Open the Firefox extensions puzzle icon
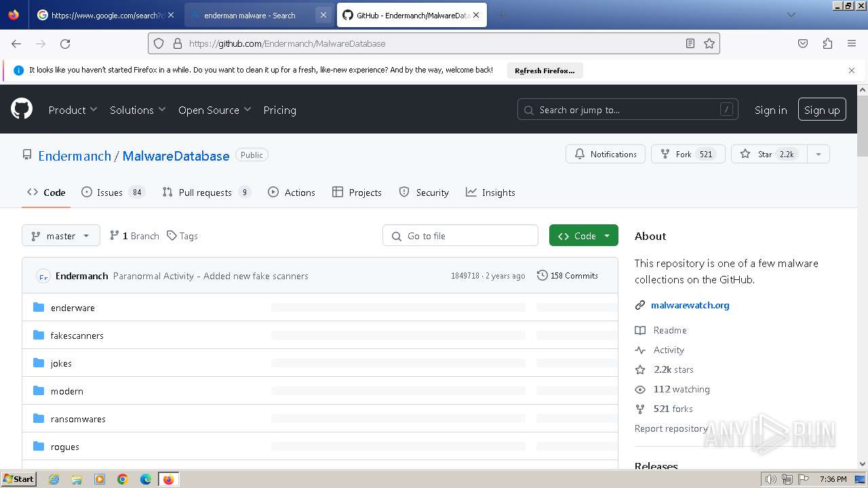The width and height of the screenshot is (868, 488). pos(827,43)
